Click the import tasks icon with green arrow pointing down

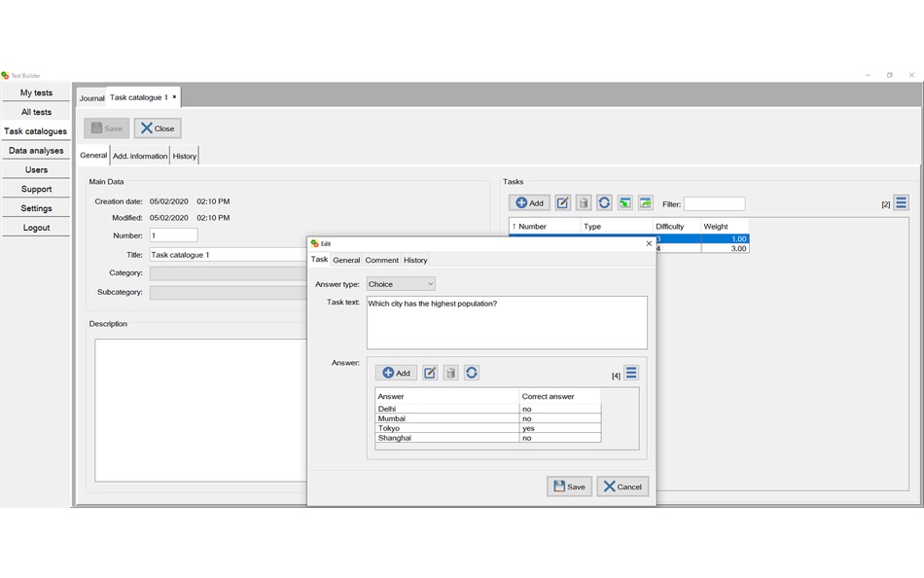624,203
